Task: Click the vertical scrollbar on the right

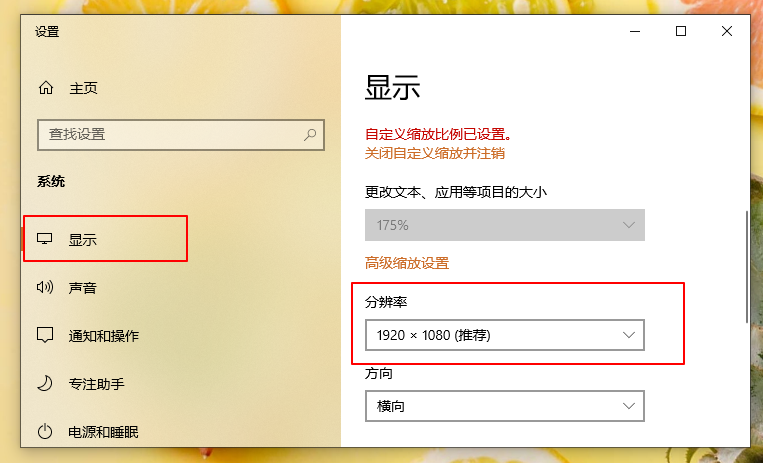Action: tap(746, 267)
